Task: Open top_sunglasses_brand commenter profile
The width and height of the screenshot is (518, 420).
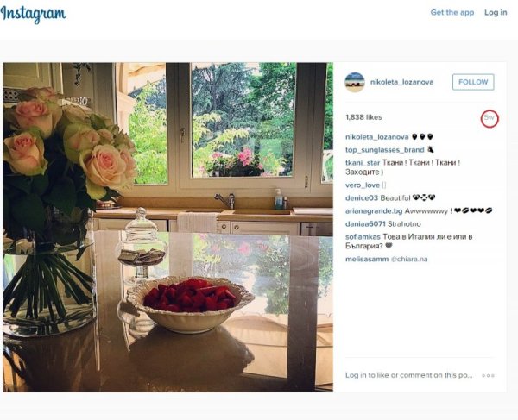Action: pos(384,150)
